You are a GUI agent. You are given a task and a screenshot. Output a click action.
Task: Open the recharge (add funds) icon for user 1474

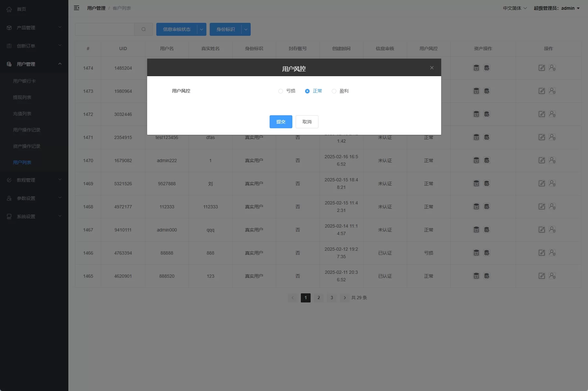coord(476,68)
